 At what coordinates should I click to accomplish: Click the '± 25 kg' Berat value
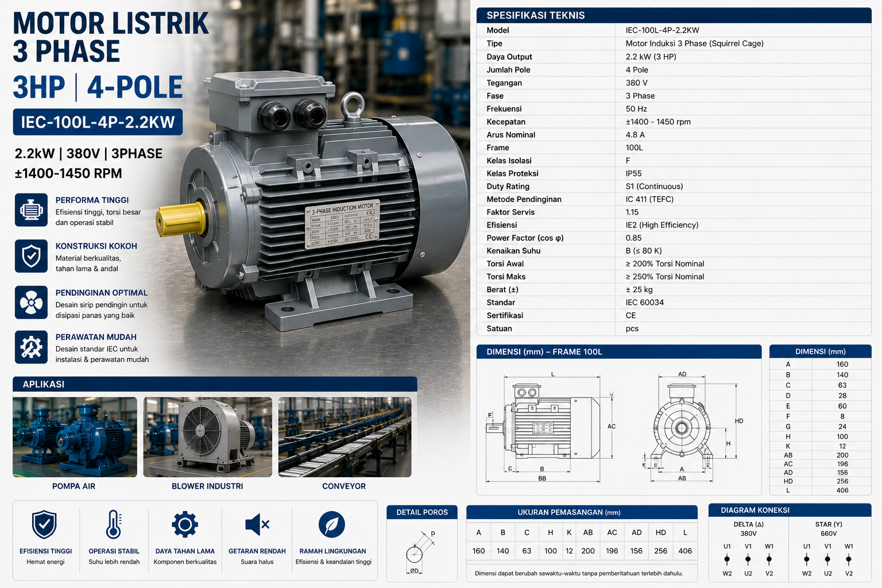tap(639, 289)
